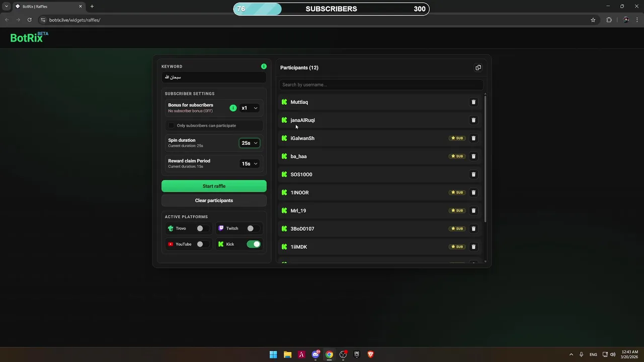
Task: Open Reward claim Period 15s dropdown
Action: (x=250, y=164)
